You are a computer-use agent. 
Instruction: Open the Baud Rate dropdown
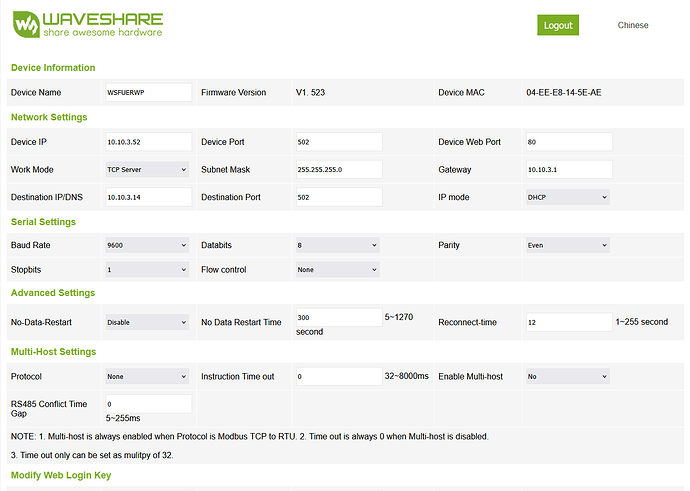[x=147, y=245]
